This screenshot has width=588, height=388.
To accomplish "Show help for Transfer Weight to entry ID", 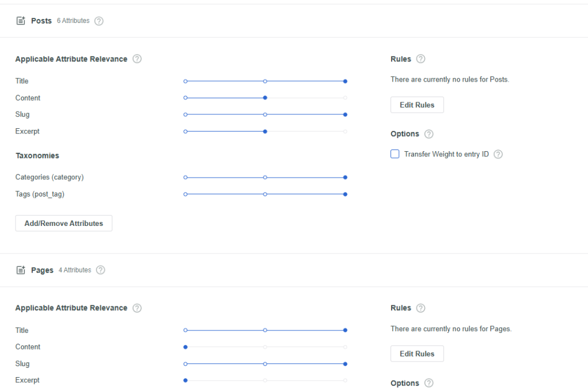I will pos(498,154).
